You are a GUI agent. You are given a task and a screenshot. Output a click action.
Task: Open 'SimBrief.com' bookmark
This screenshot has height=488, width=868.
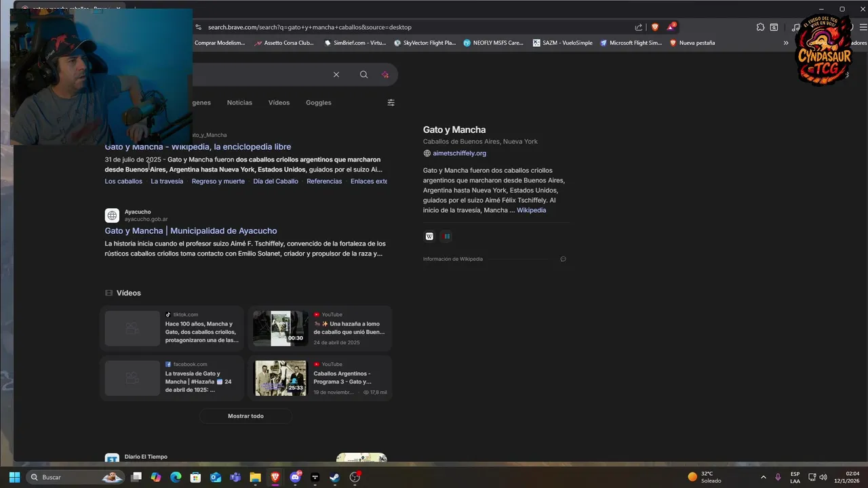pyautogui.click(x=355, y=43)
